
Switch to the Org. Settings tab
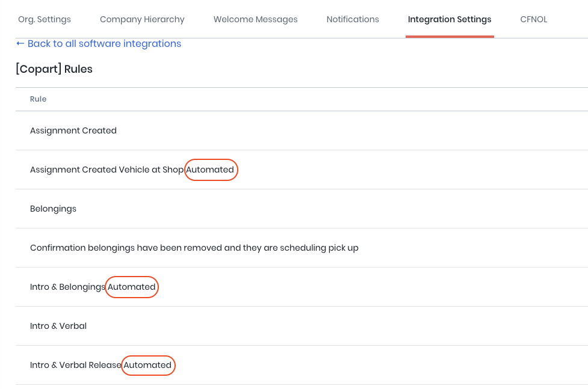click(44, 19)
